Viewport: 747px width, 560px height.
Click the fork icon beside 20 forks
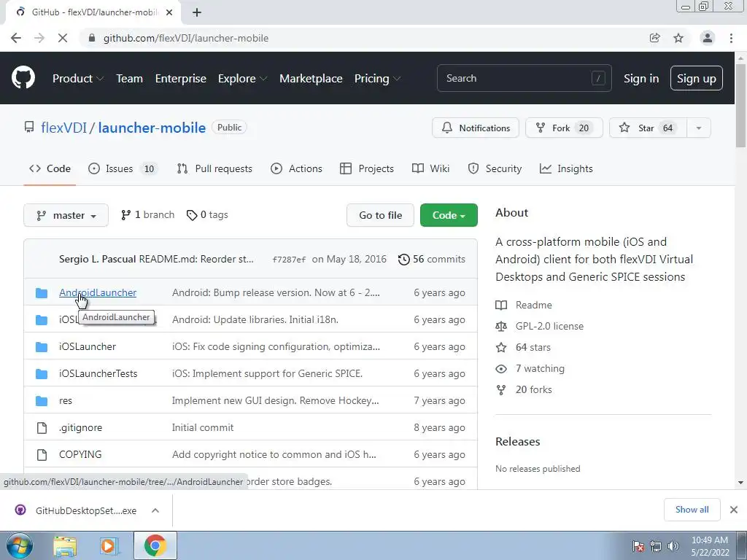501,390
